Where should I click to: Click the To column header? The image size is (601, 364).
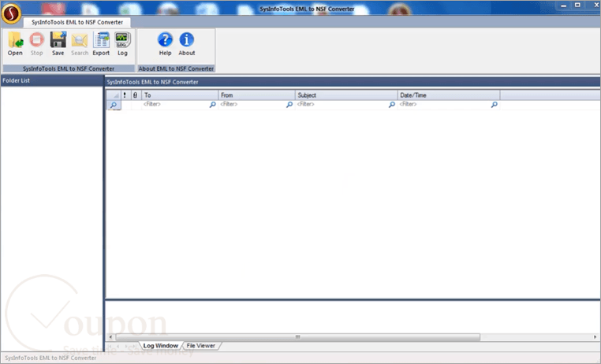(x=180, y=95)
